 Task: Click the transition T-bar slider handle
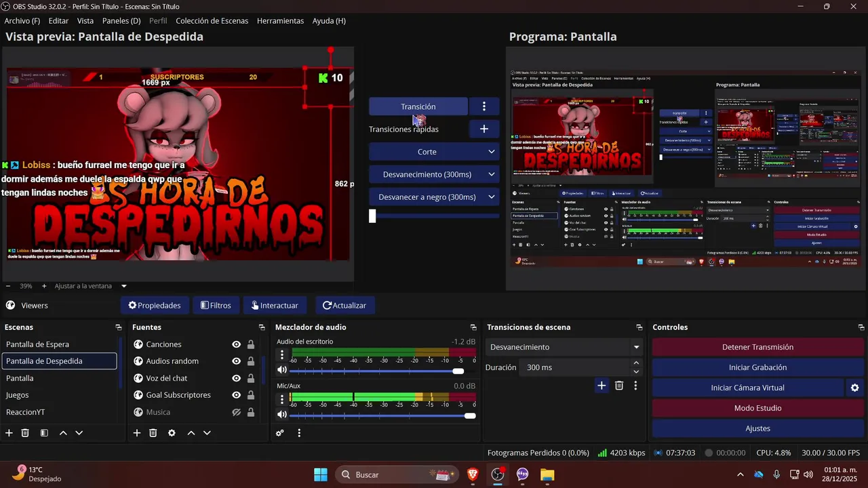click(372, 216)
